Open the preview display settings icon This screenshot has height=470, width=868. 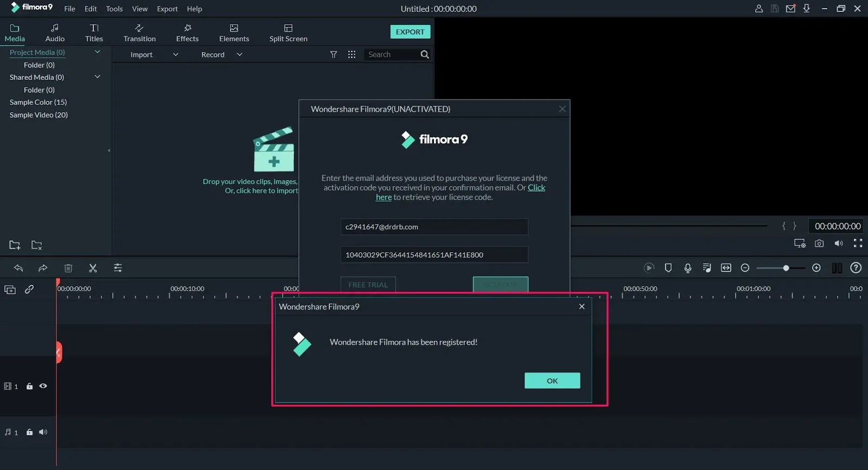[x=800, y=243]
